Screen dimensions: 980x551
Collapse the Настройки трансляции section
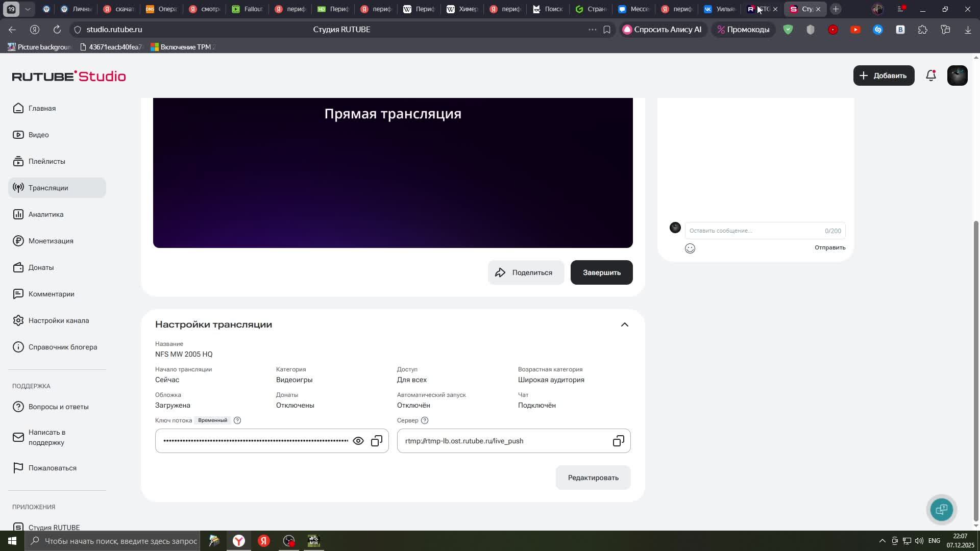(624, 324)
